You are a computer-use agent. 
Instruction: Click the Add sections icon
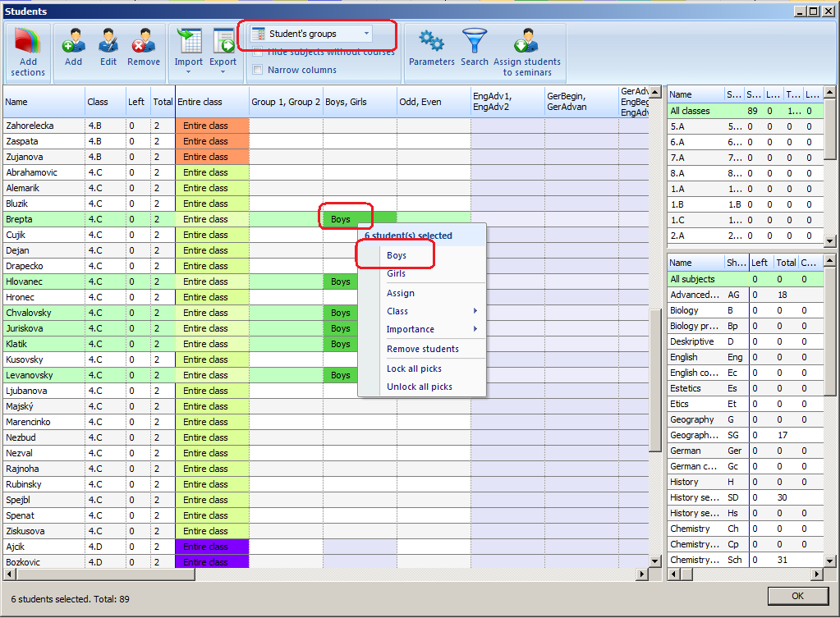28,43
